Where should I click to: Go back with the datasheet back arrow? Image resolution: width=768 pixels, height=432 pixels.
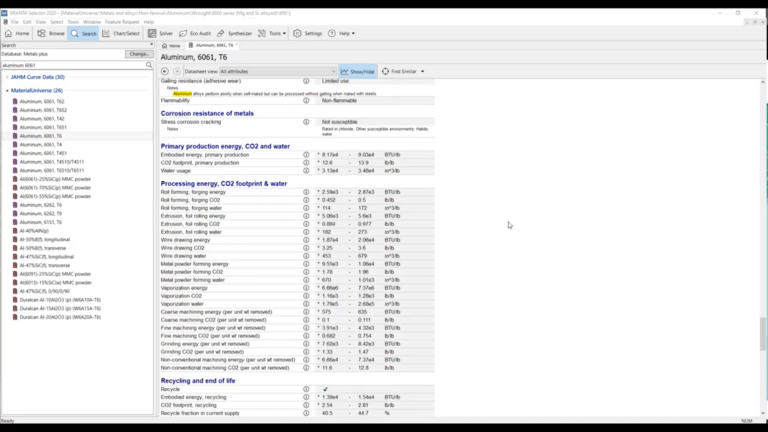tap(165, 72)
